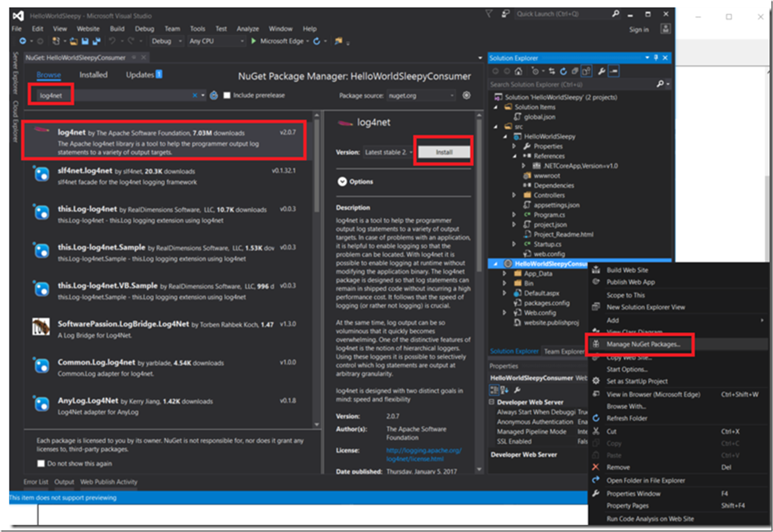773x532 pixels.
Task: Click the Home icon in Solution Explorer
Action: tap(518, 71)
